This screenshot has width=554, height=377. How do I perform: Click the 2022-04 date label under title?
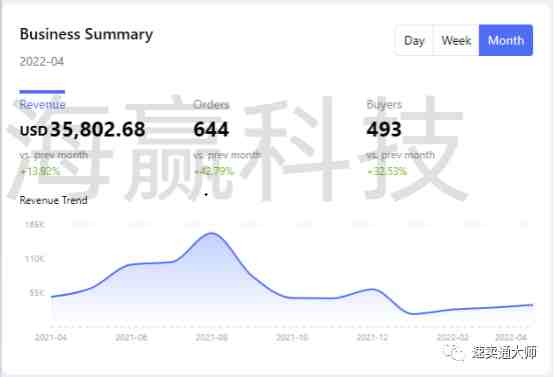(x=42, y=61)
